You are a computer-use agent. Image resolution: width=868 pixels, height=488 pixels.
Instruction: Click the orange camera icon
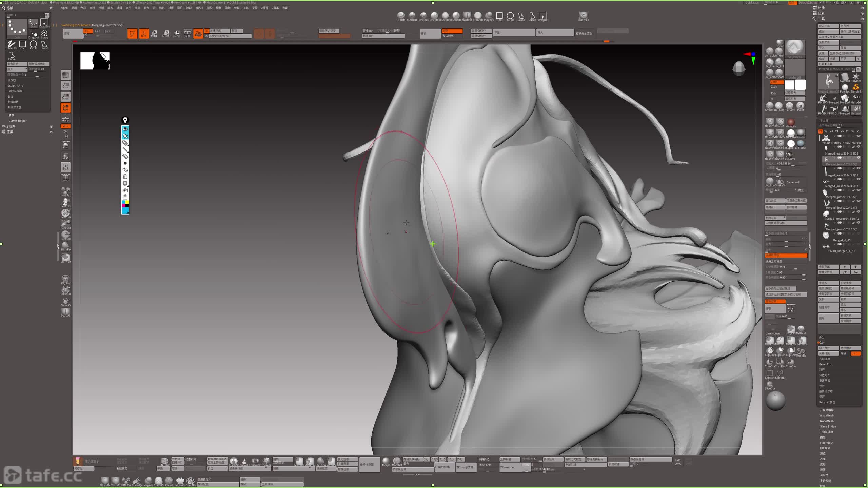point(198,34)
